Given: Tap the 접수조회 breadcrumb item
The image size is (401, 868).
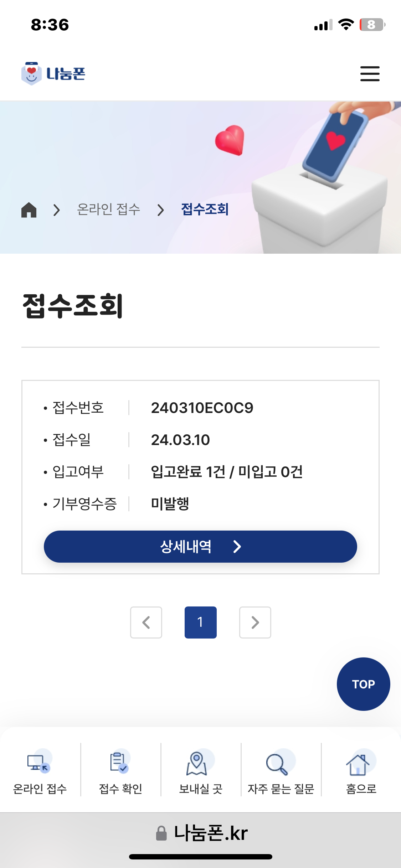Looking at the screenshot, I should coord(205,210).
